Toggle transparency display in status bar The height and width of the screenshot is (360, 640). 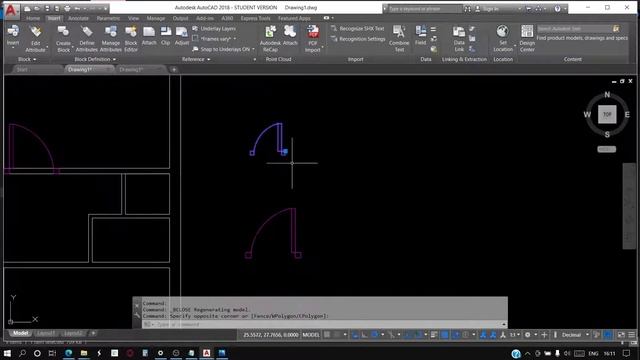444,335
